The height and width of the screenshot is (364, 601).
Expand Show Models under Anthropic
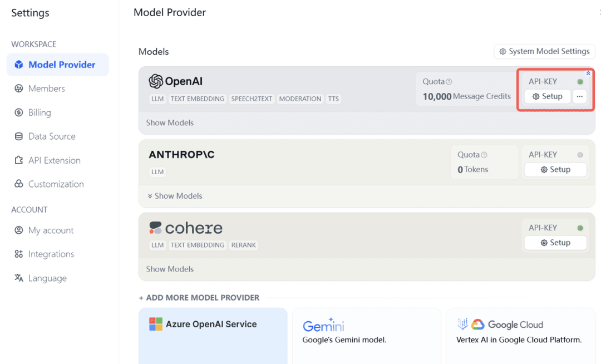[x=175, y=196]
